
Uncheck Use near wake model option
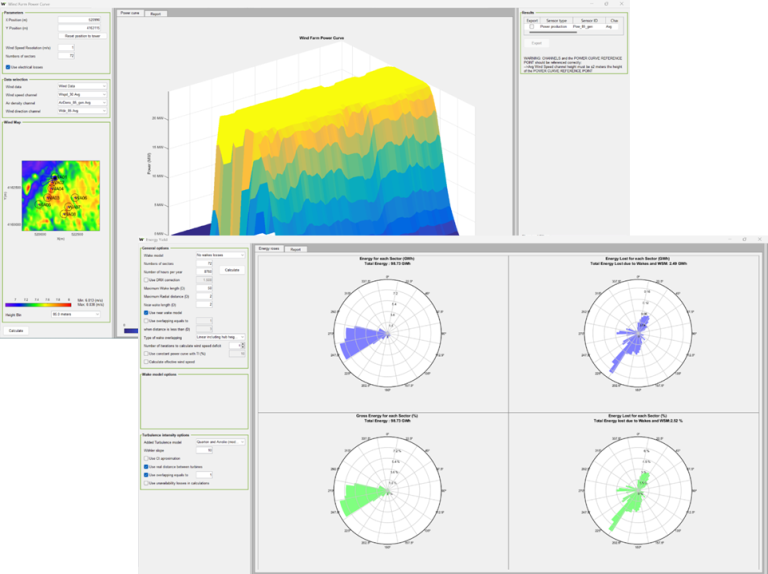(145, 313)
